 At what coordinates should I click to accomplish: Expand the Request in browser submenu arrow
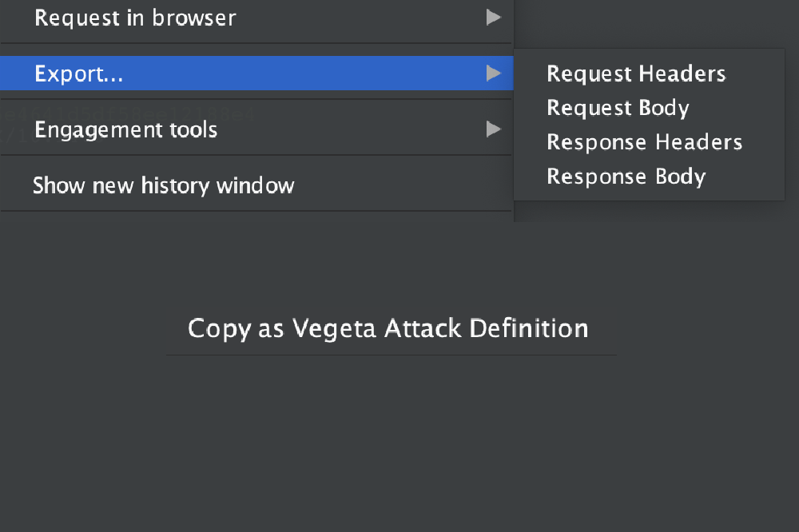coord(494,18)
